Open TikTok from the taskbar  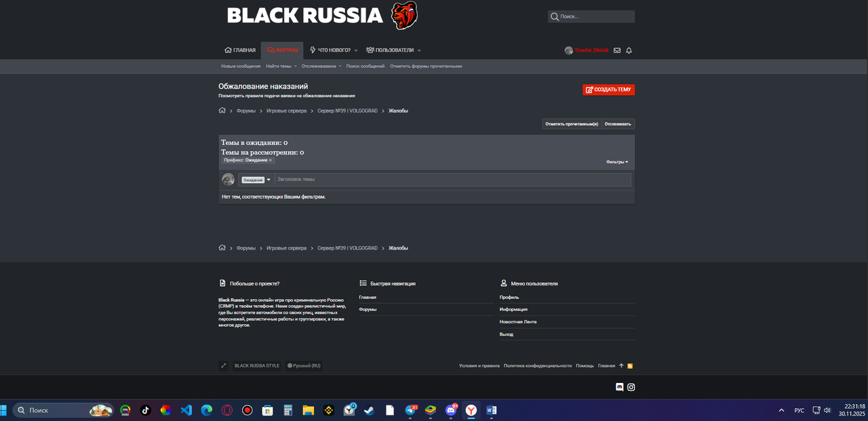coord(145,410)
